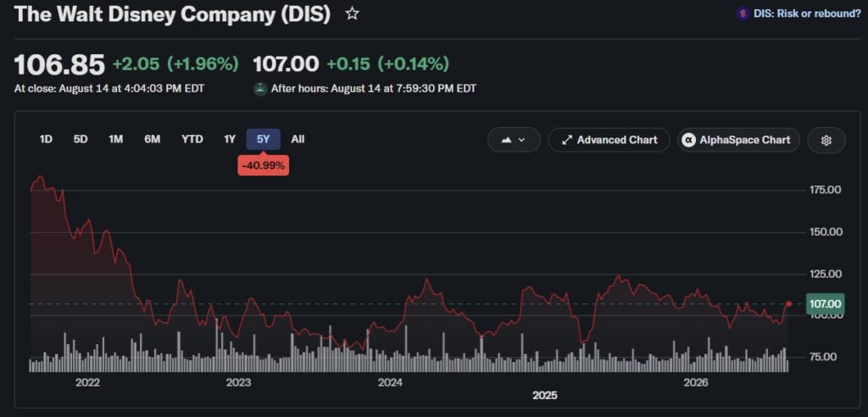Open chart settings gear icon

826,140
